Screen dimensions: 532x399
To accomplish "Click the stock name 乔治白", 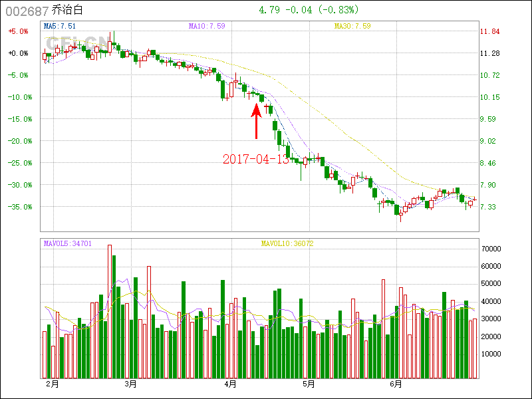I will point(68,11).
